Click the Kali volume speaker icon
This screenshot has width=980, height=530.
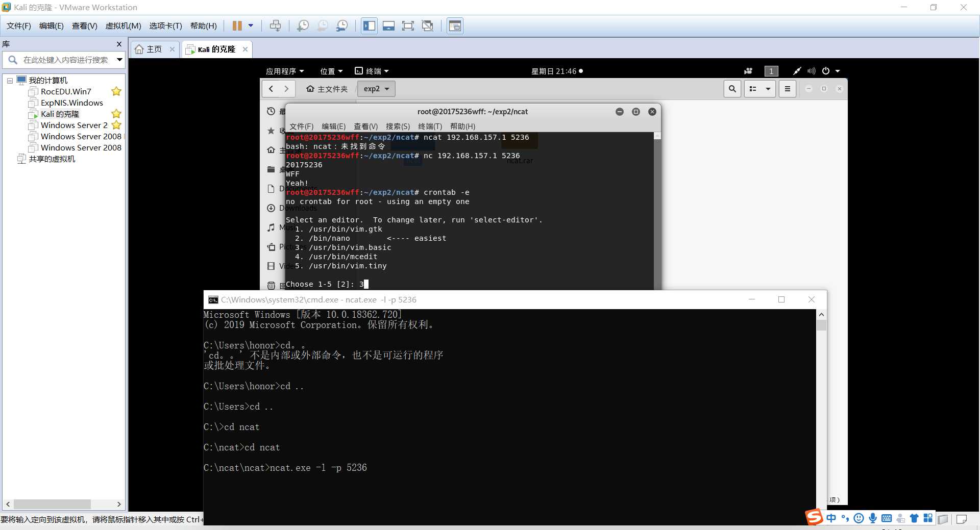tap(811, 71)
